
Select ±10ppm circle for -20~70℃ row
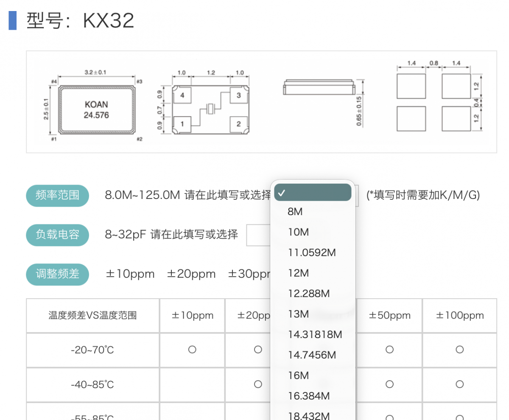192,350
